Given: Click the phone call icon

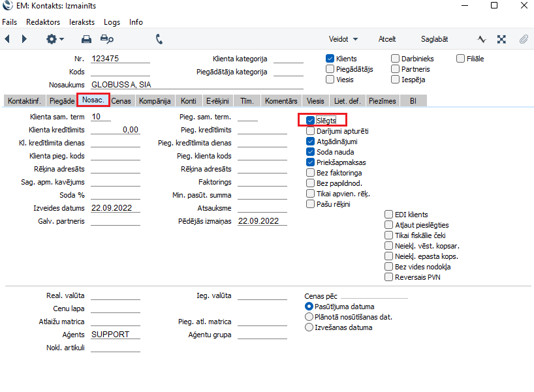Looking at the screenshot, I should click(x=159, y=39).
